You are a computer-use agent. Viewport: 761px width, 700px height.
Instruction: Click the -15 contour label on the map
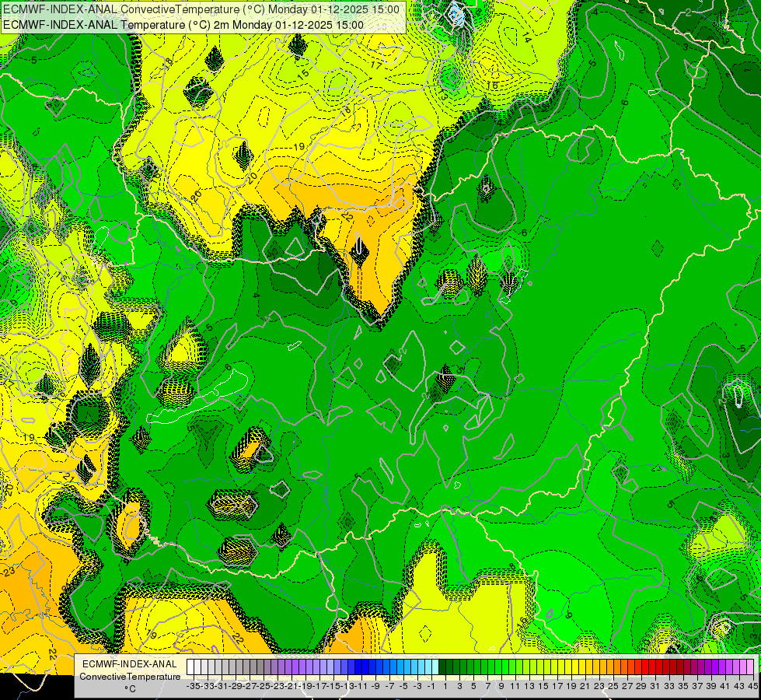tap(302, 75)
